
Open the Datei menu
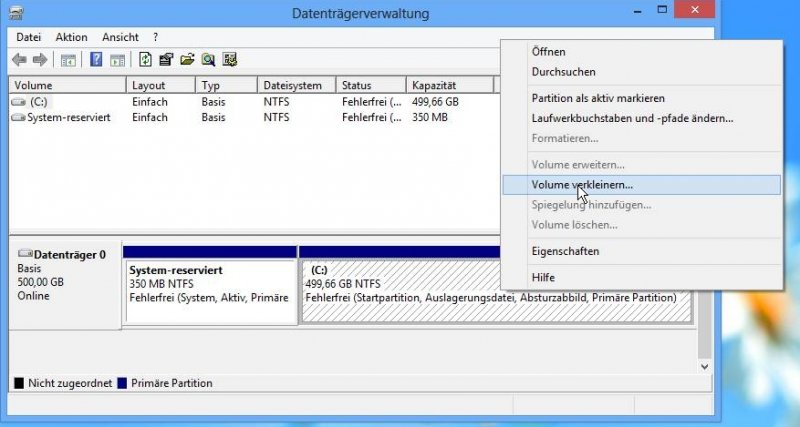tap(29, 37)
